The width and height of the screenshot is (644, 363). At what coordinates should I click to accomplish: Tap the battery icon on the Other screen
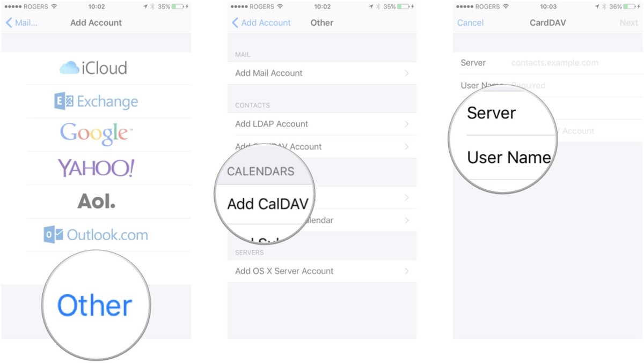(405, 6)
